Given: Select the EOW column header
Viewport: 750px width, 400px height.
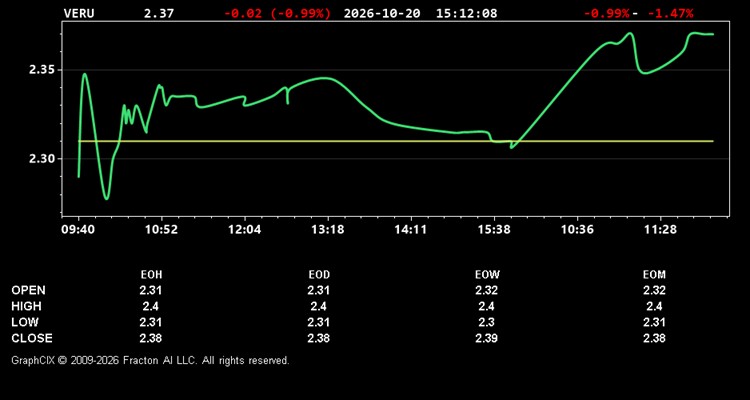Looking at the screenshot, I should point(487,275).
